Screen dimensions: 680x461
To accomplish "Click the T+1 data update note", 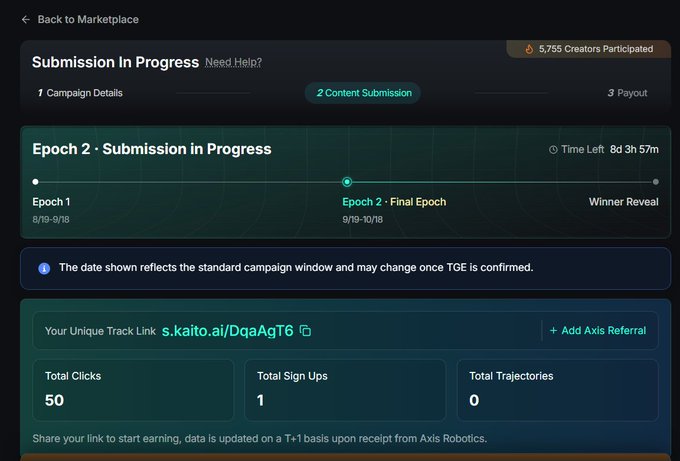I will click(x=260, y=438).
